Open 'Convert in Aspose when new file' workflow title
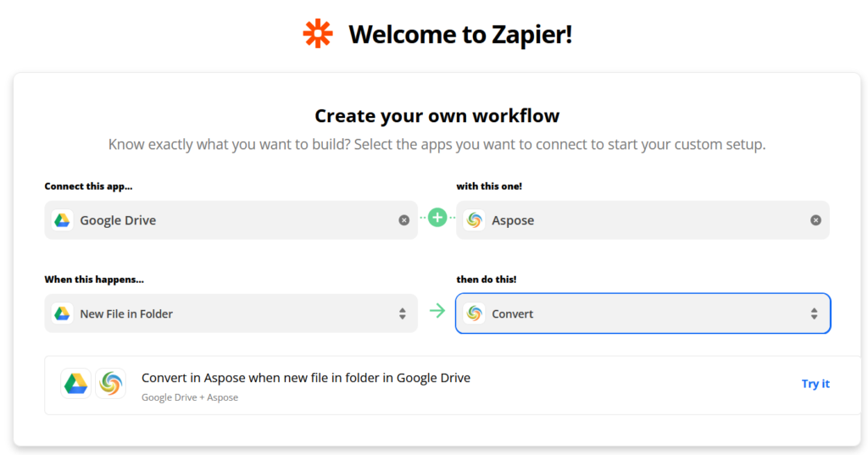The height and width of the screenshot is (455, 868). pyautogui.click(x=305, y=378)
